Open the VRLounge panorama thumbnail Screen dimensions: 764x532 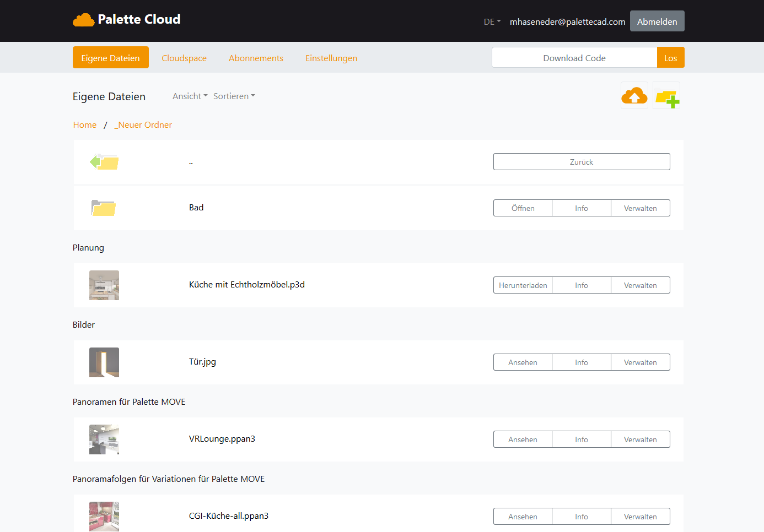pyautogui.click(x=104, y=439)
